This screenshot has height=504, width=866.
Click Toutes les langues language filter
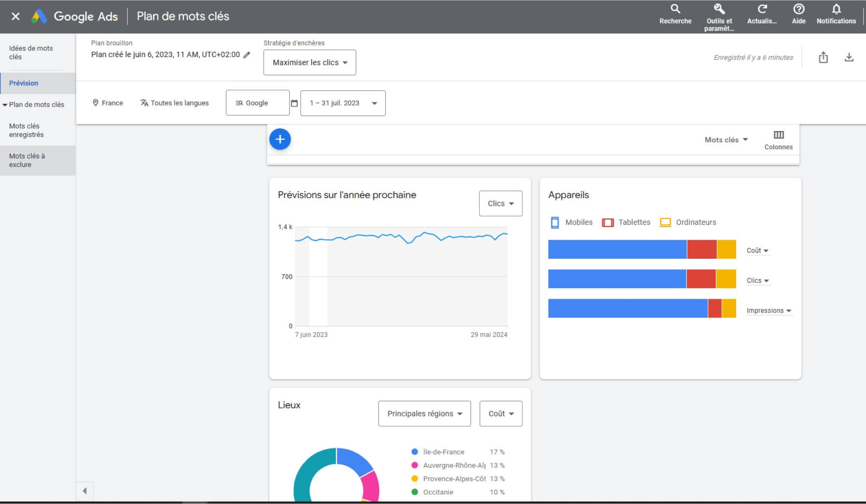(174, 103)
